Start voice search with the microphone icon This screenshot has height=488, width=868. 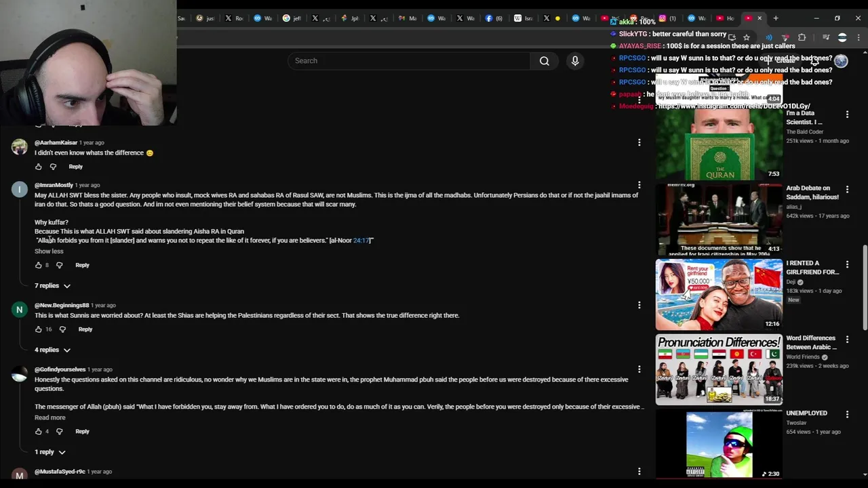[575, 61]
